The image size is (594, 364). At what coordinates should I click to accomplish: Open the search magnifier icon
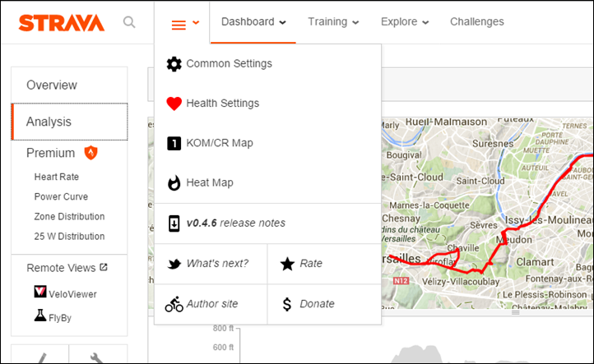129,22
